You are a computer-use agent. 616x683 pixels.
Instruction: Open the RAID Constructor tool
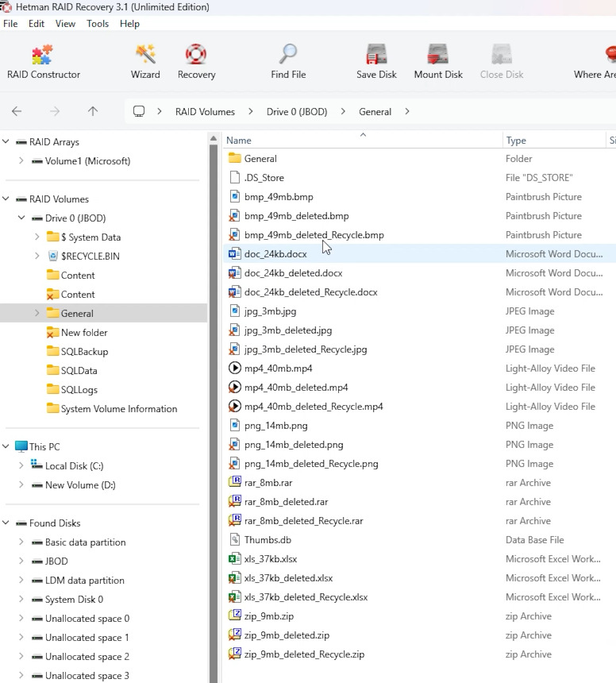tap(43, 62)
